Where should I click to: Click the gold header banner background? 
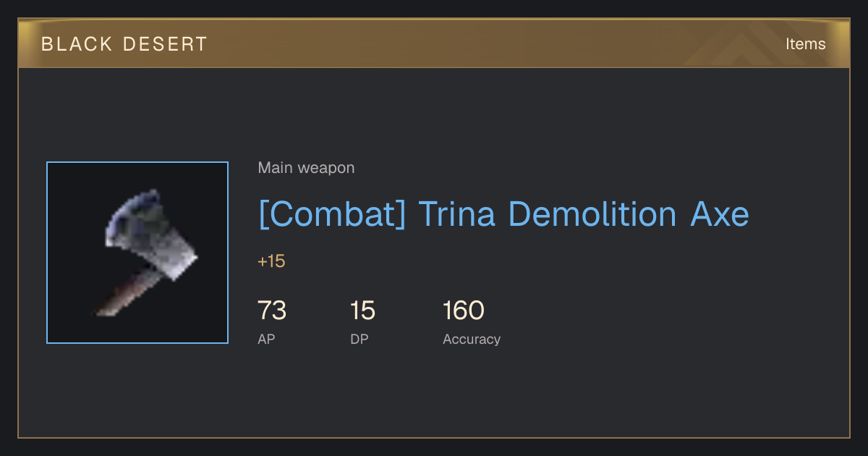pyautogui.click(x=434, y=44)
